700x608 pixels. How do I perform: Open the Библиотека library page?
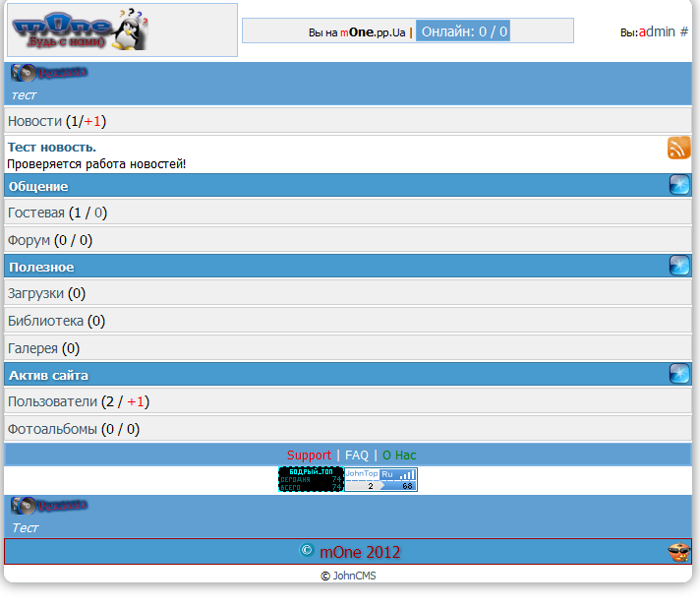point(45,321)
